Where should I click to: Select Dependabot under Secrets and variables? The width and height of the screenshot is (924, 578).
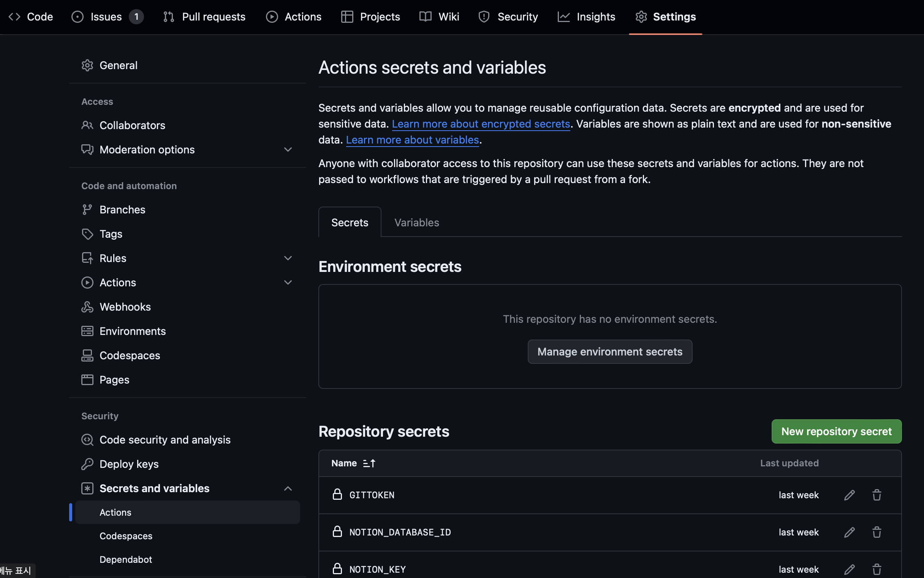pos(126,560)
